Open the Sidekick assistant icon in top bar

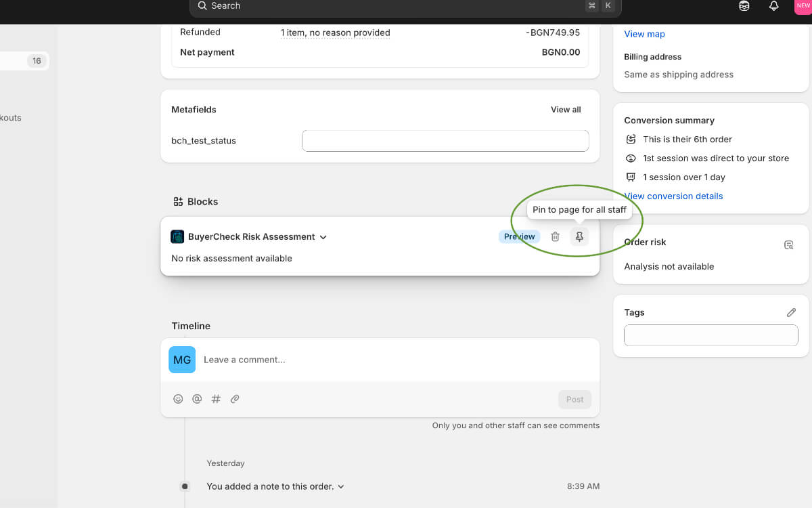click(x=744, y=5)
